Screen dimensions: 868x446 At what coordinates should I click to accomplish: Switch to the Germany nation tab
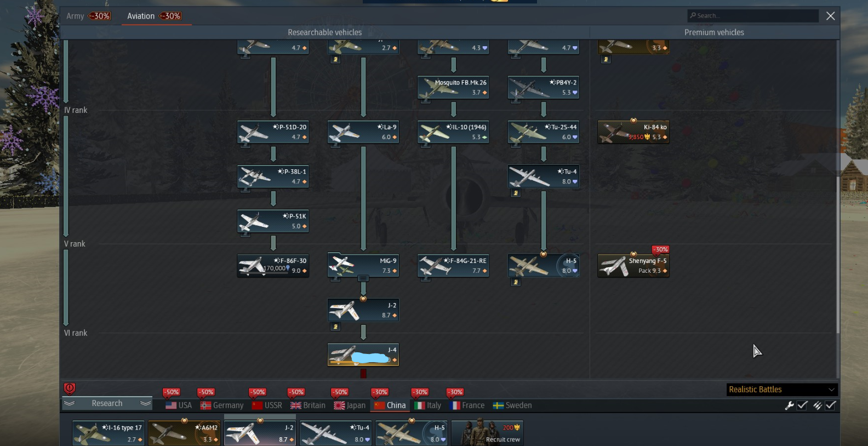[222, 405]
